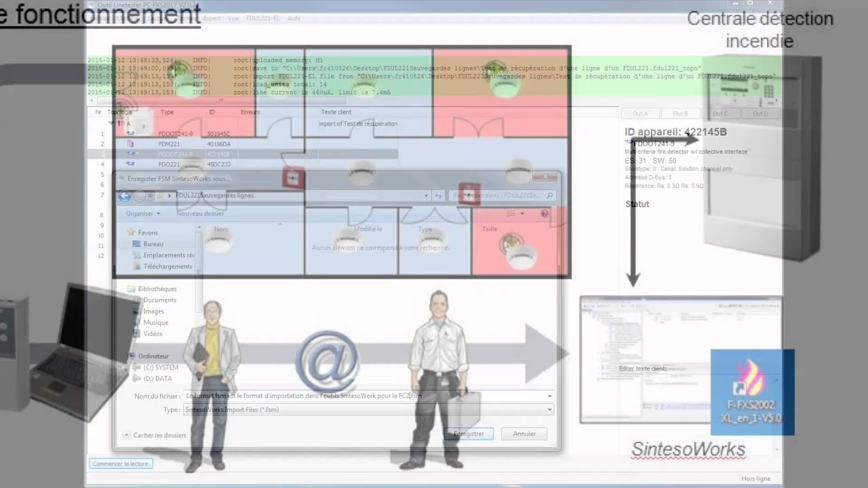Click the Commencer la lecture button
Image resolution: width=868 pixels, height=488 pixels.
[121, 464]
